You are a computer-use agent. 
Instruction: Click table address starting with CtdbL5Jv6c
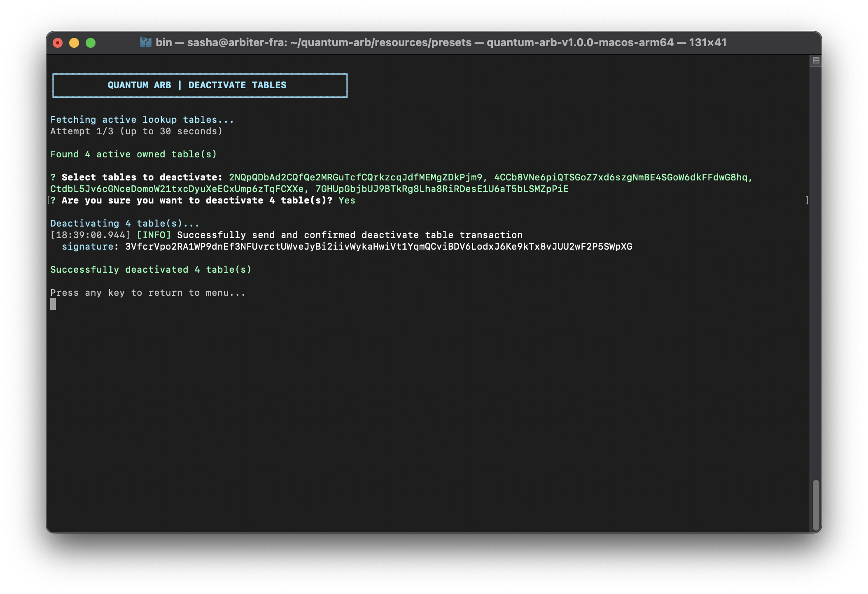tap(177, 189)
